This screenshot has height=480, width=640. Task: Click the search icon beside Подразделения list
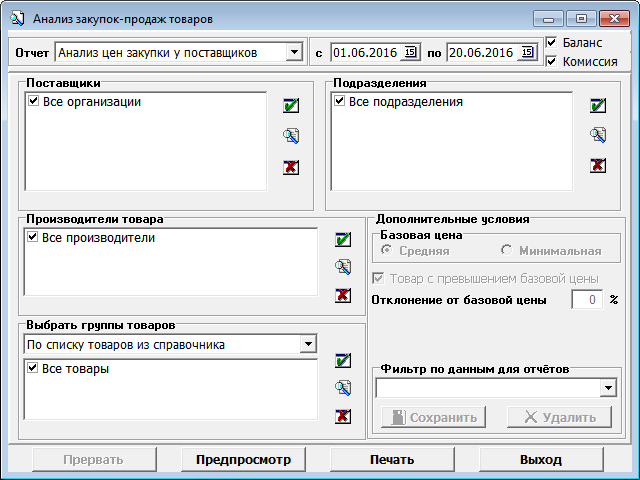click(598, 136)
